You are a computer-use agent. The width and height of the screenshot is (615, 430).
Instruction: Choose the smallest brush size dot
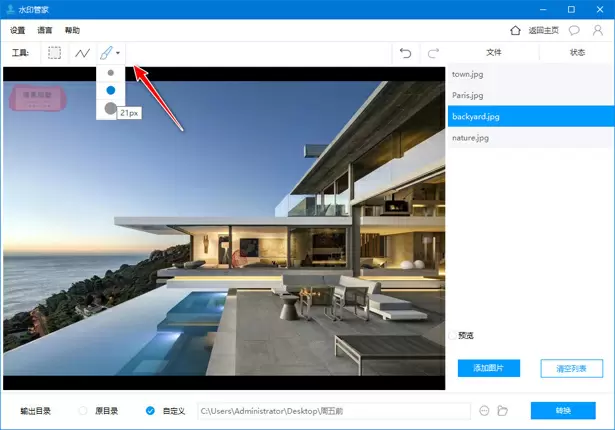(x=111, y=73)
